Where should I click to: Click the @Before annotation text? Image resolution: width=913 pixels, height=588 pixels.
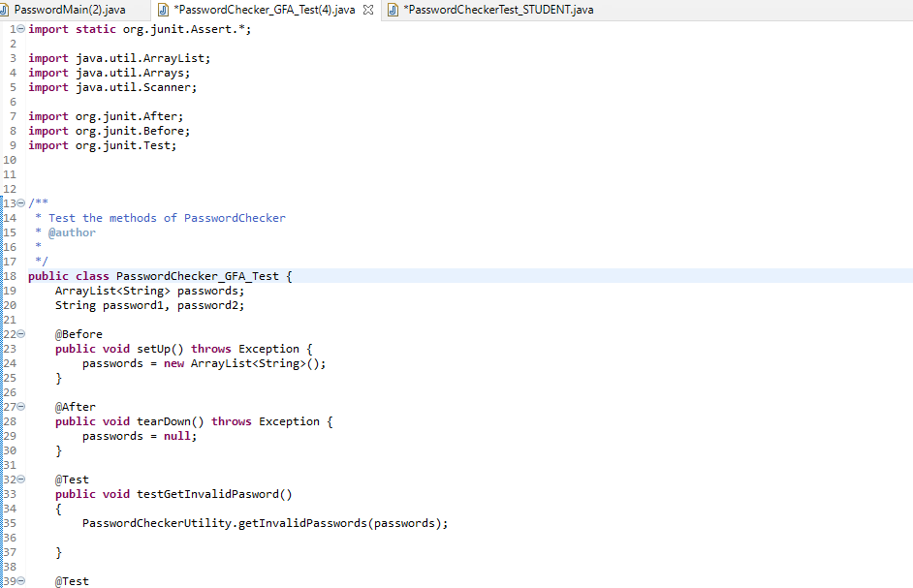point(79,334)
